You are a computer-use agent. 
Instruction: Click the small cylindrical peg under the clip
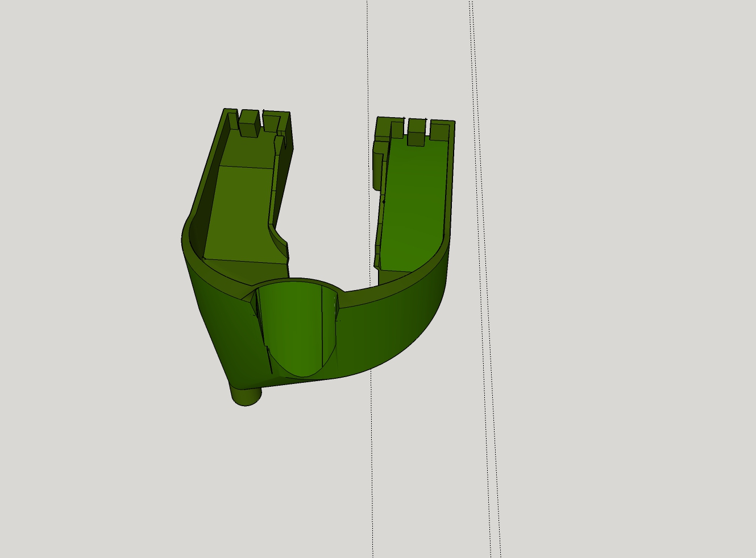[246, 395]
